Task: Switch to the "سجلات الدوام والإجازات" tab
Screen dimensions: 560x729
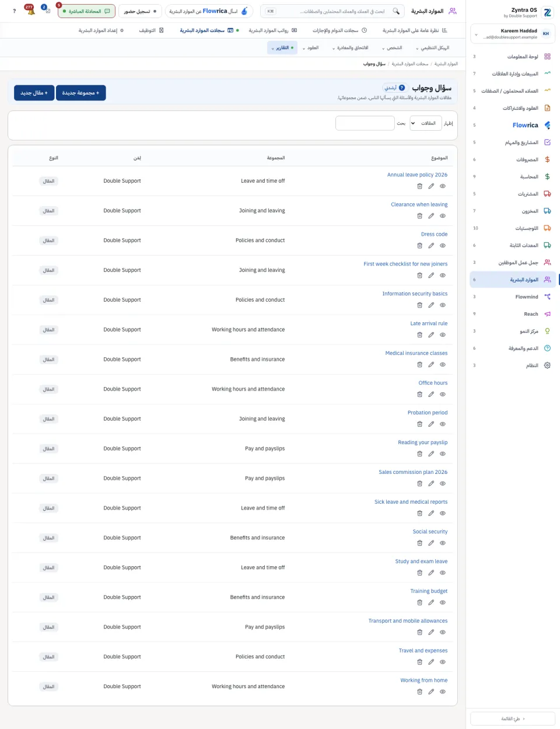Action: pyautogui.click(x=339, y=30)
